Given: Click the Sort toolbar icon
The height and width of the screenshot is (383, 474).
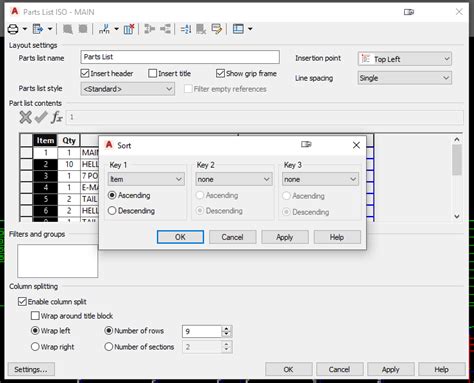Looking at the screenshot, I should [x=186, y=29].
